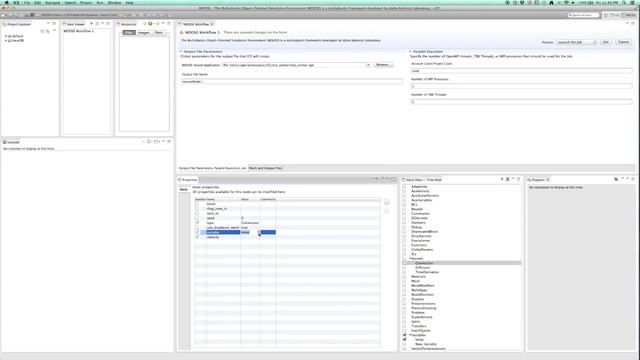Click the Output File Name field
The height and width of the screenshot is (360, 640).
291,82
